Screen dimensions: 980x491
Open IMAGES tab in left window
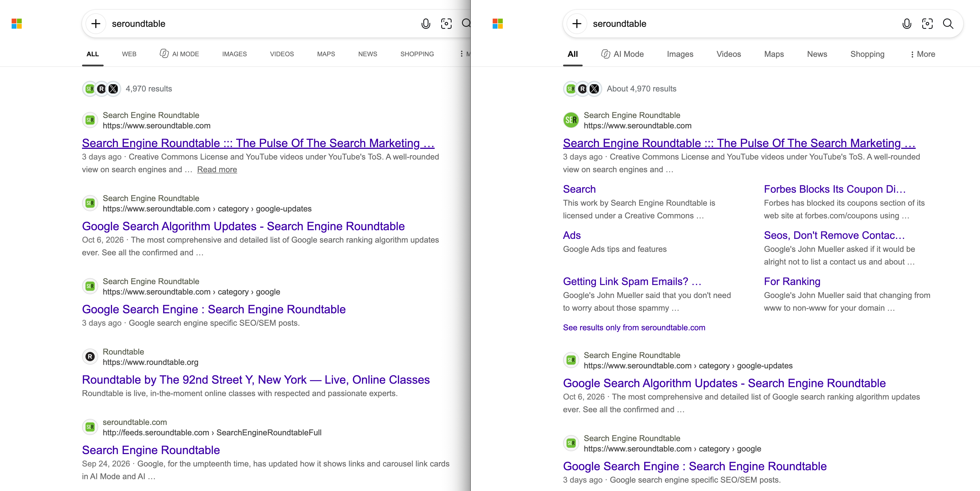[234, 54]
